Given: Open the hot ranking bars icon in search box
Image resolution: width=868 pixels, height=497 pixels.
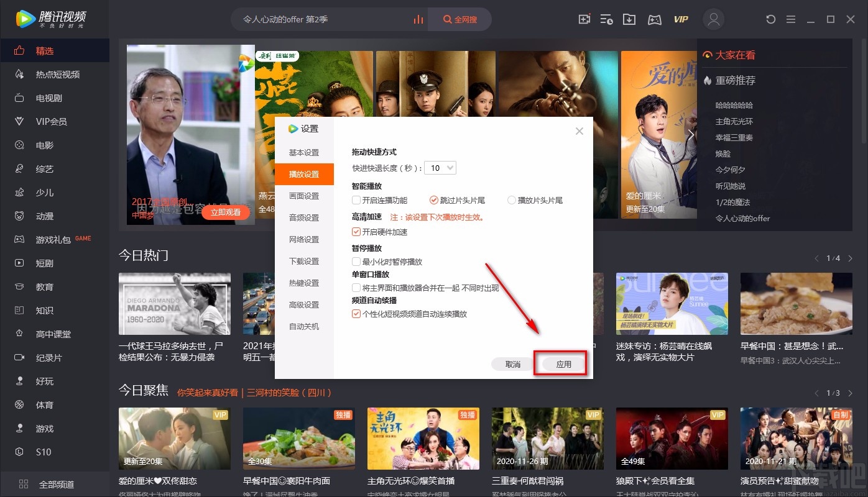Looking at the screenshot, I should pos(418,20).
